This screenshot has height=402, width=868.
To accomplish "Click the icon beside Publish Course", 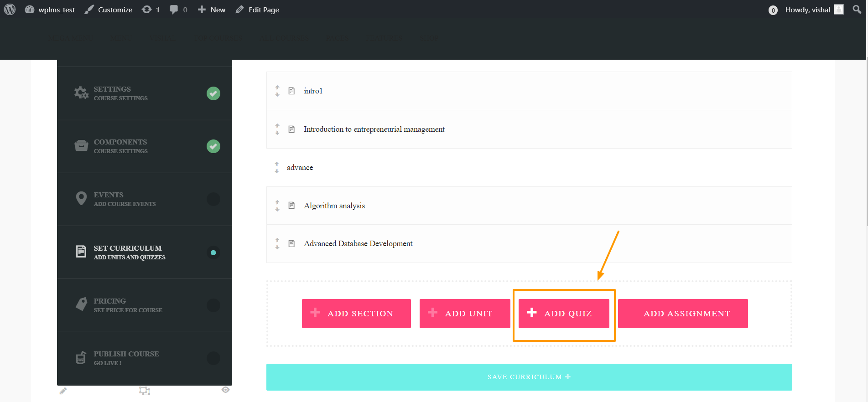I will [81, 358].
